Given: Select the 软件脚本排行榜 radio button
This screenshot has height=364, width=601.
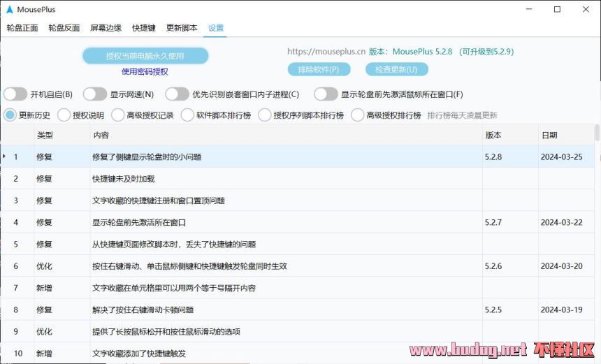Looking at the screenshot, I should pyautogui.click(x=187, y=115).
